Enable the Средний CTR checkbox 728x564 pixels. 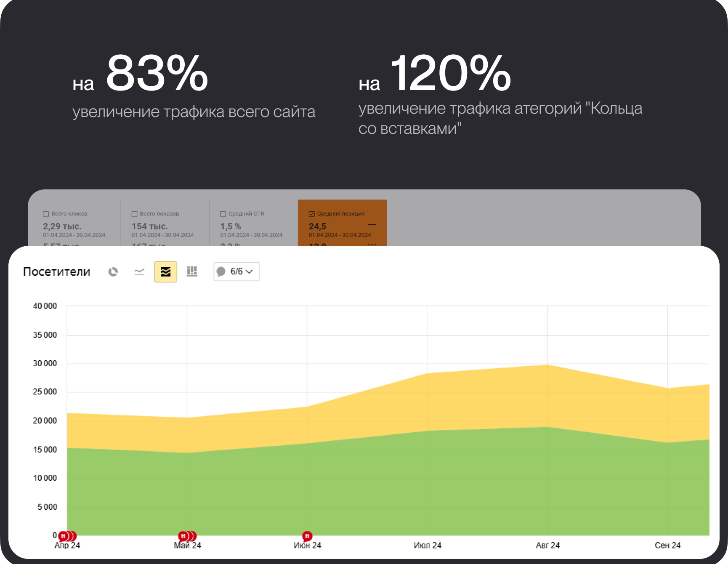point(223,214)
